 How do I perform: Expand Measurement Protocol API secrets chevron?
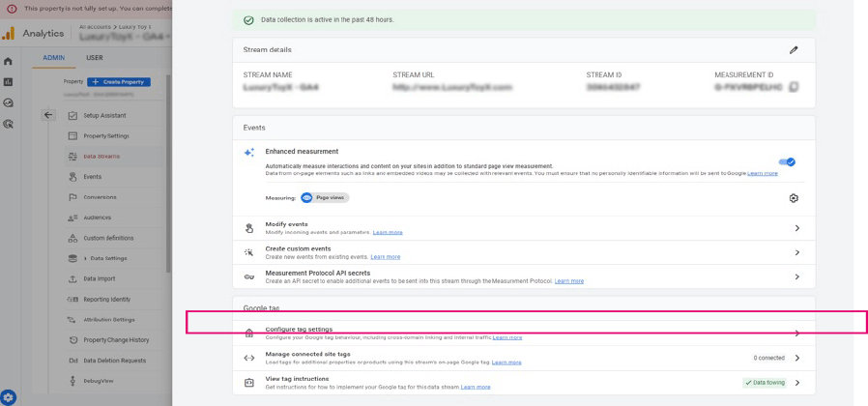(x=797, y=276)
